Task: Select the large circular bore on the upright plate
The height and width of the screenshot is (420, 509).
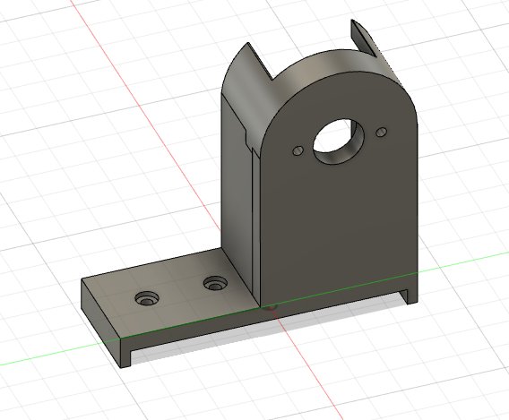Action: click(x=338, y=141)
